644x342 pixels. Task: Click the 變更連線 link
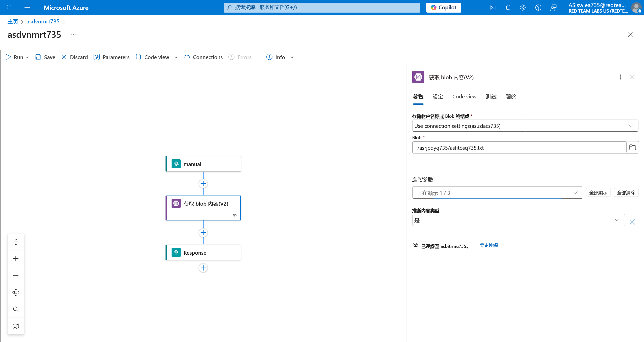click(489, 245)
